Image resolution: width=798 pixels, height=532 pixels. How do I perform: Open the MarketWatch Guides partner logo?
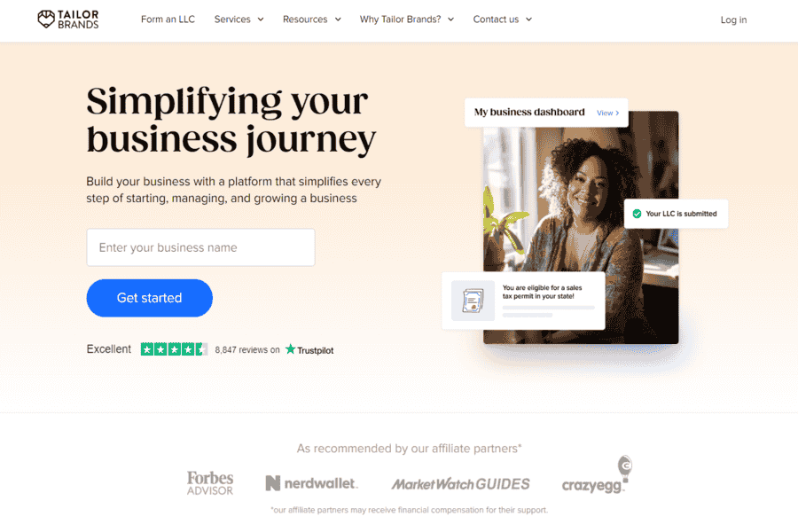coord(460,483)
